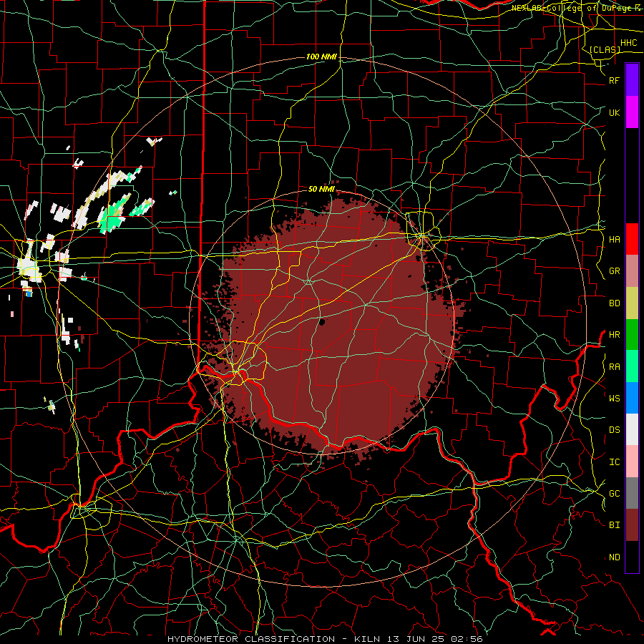644x644 pixels.
Task: Select the dusty pink GR legend swatch
Action: click(632, 270)
